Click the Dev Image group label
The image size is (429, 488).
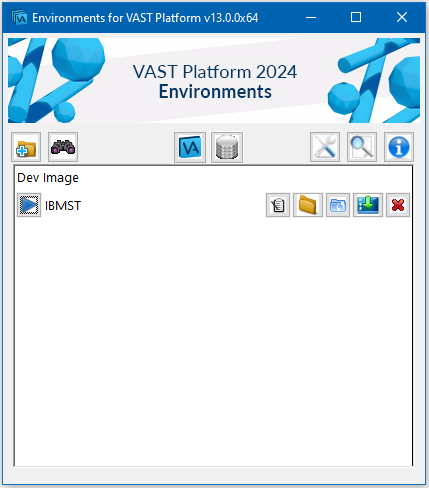pos(48,178)
